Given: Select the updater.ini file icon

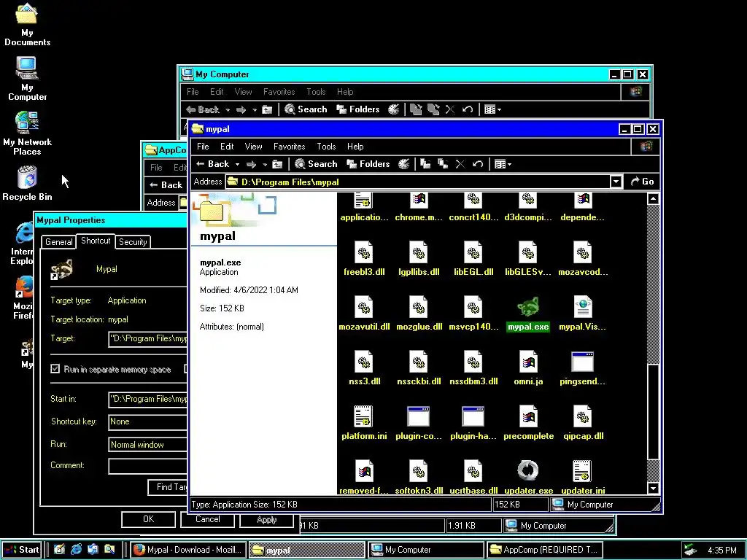Looking at the screenshot, I should (582, 471).
